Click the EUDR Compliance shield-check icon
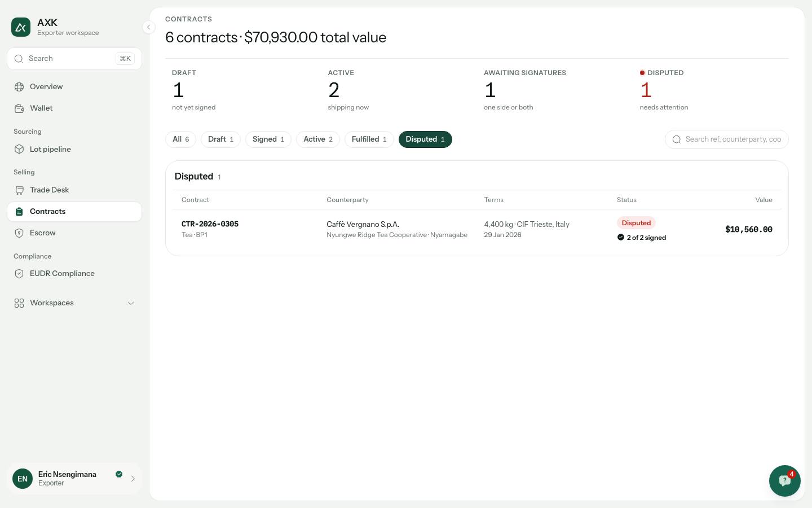Screen dimensions: 812x508 pyautogui.click(x=19, y=274)
